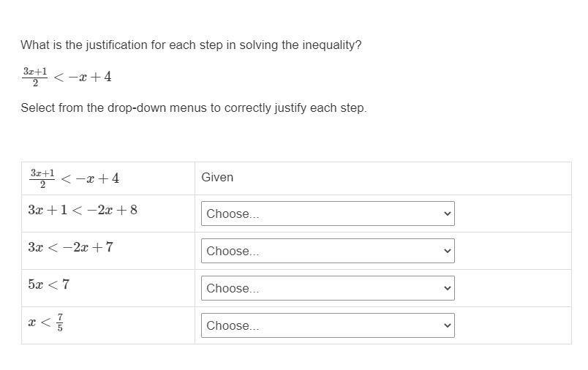Screen dimensions: 588x370
Task: Click the "Choose..." placeholder in the x < 7/5 row
Action: coord(233,325)
